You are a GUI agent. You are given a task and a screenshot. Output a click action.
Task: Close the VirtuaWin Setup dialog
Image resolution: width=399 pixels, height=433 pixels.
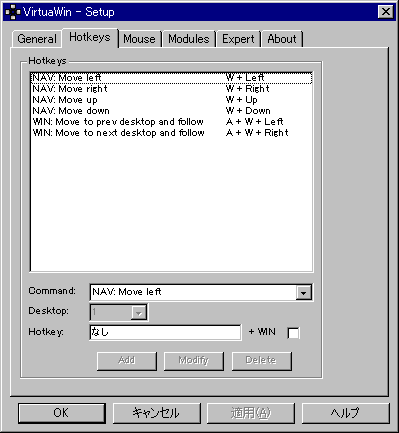pyautogui.click(x=386, y=12)
